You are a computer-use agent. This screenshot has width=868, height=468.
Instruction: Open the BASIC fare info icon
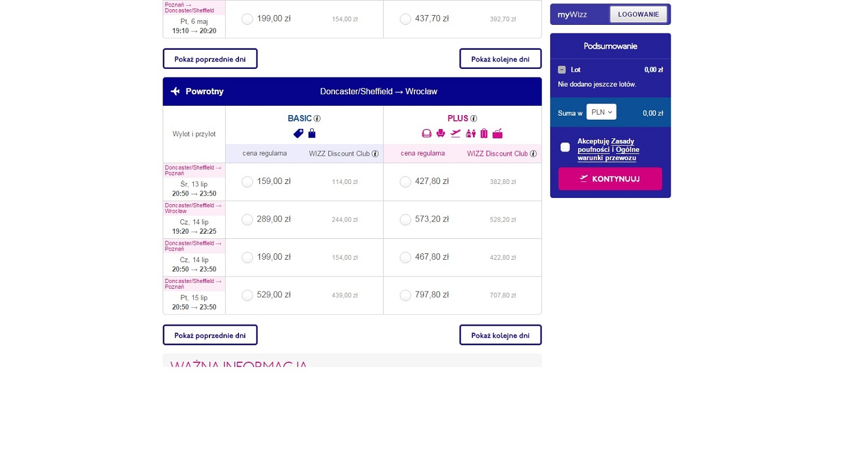tap(317, 119)
